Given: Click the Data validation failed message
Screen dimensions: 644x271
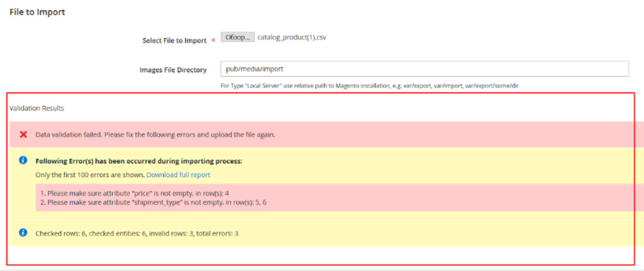Looking at the screenshot, I should click(155, 135).
